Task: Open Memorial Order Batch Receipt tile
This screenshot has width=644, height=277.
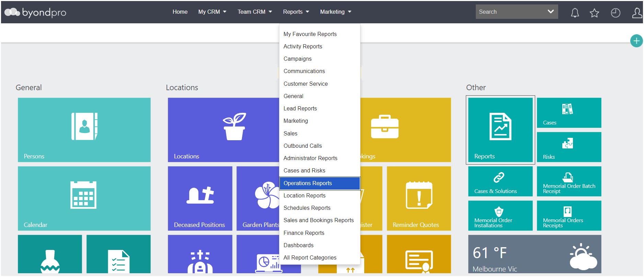Action: tap(569, 181)
